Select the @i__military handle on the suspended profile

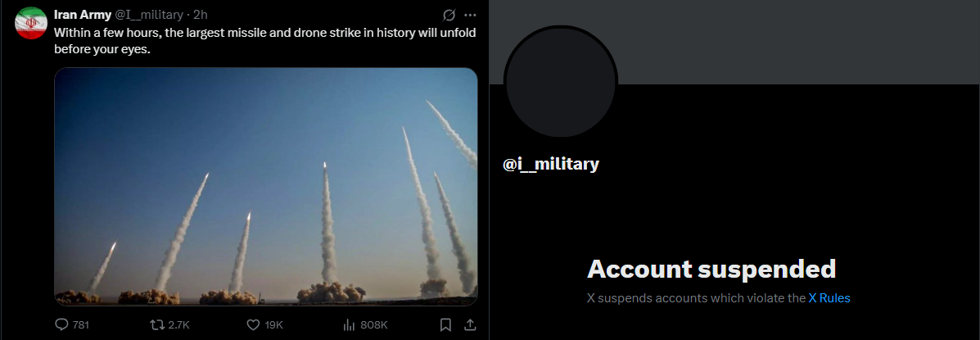coord(551,165)
